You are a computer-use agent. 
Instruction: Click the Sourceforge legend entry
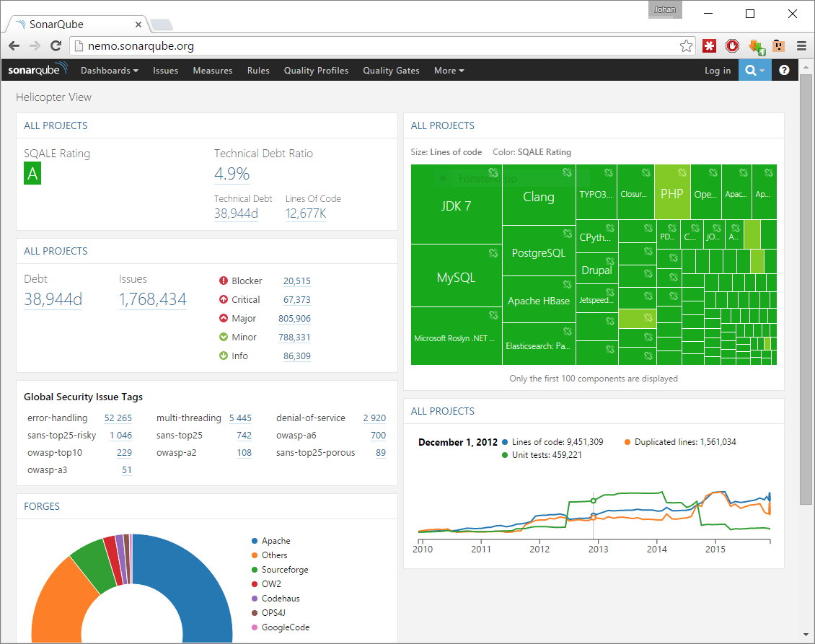pos(280,569)
